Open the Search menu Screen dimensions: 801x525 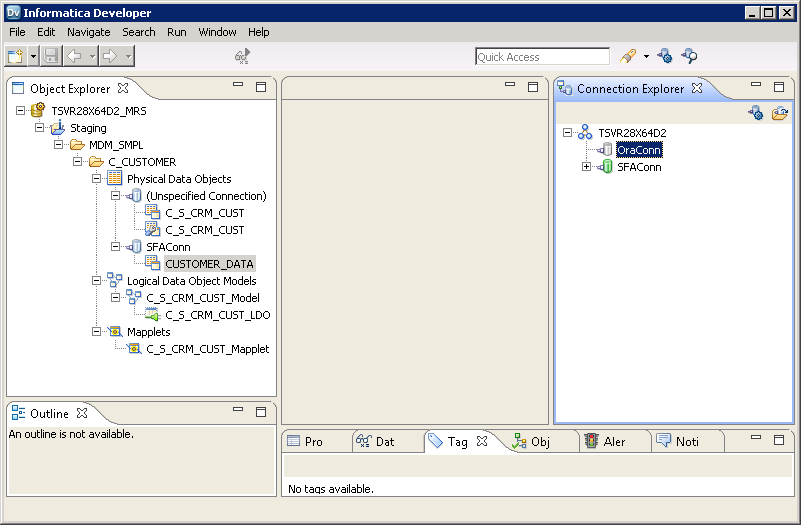(138, 32)
